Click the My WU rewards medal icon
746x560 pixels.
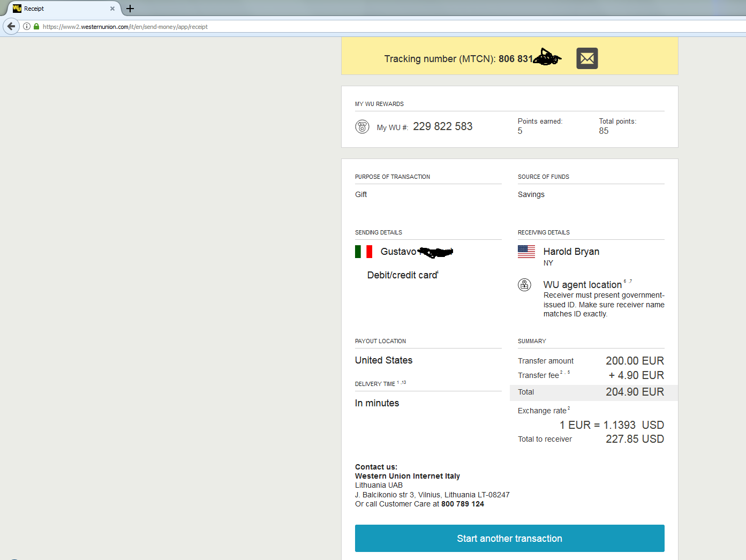[x=363, y=127]
